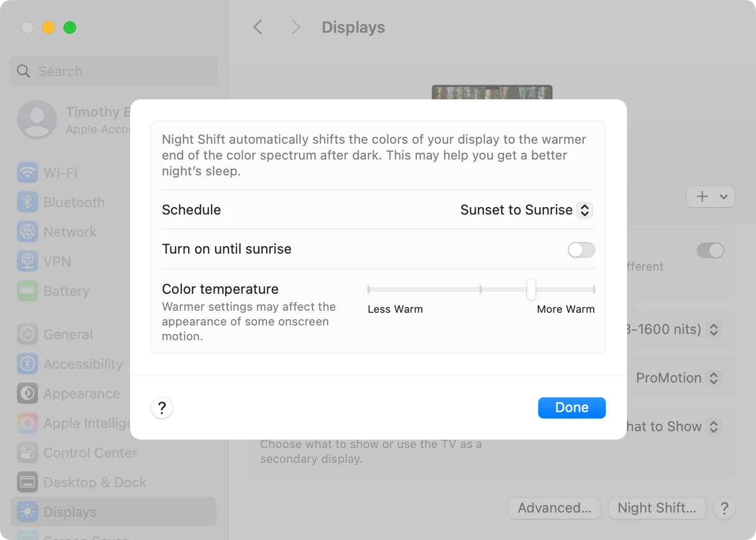Click the green zoom window button

(x=70, y=27)
